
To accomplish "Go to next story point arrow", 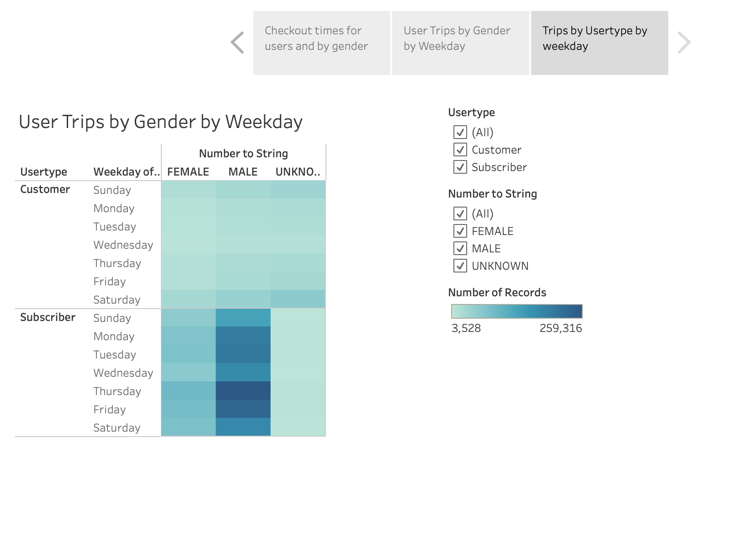I will coord(684,43).
